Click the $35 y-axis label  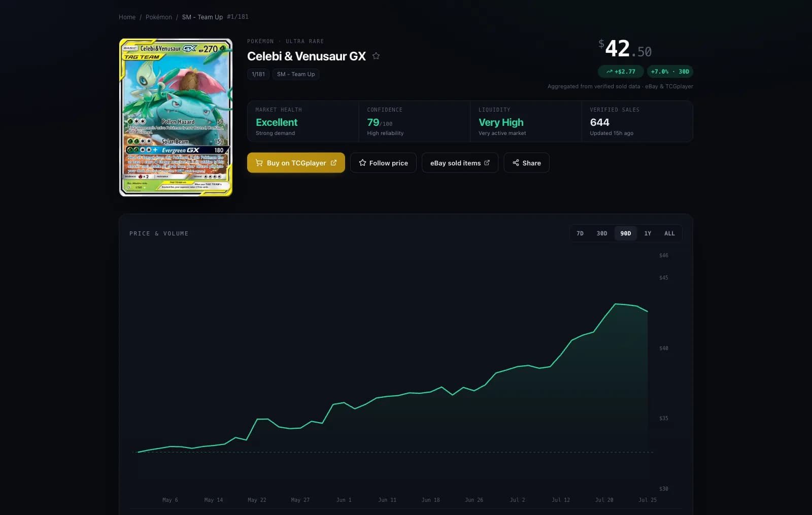click(664, 419)
